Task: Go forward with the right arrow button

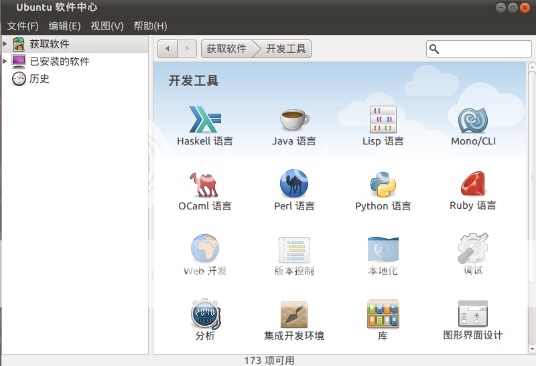Action: point(187,49)
